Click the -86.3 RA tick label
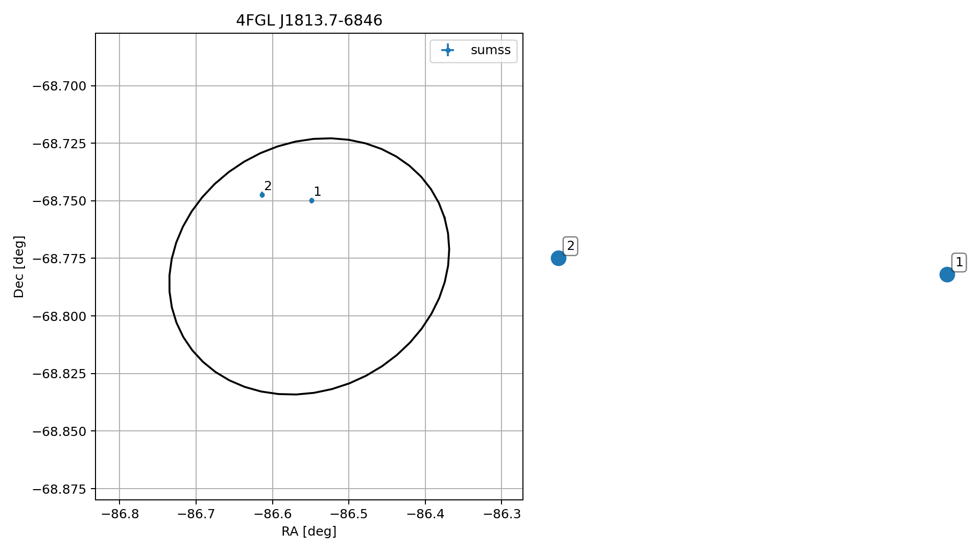 coord(501,514)
